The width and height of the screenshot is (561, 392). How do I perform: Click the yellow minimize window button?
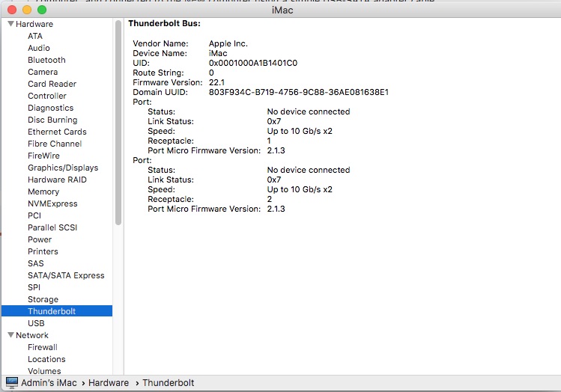27,10
